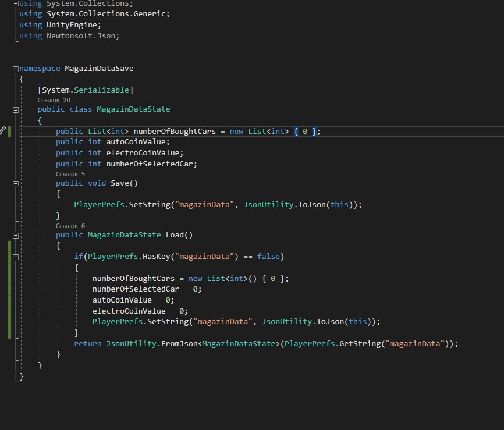This screenshot has height=430, width=504.
Task: Collapse the if HasKey statement block
Action: (x=16, y=257)
